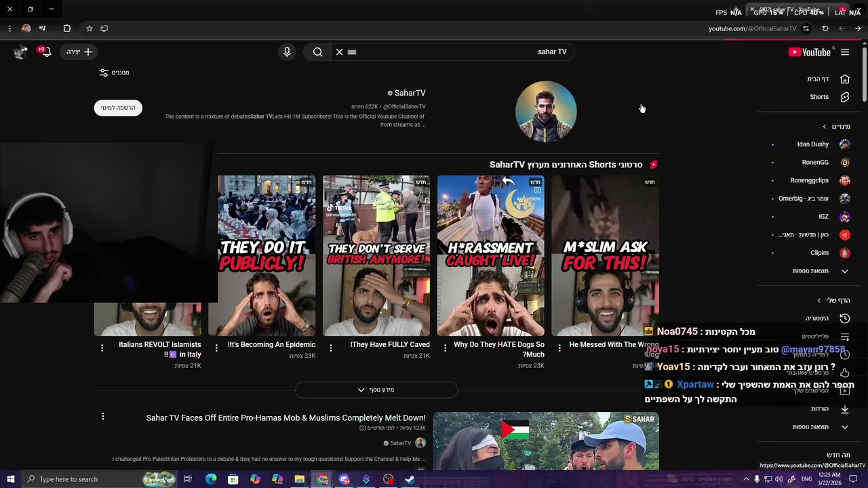
Task: Open the Pro-Hamas Mob video thumbnail
Action: coord(546,441)
